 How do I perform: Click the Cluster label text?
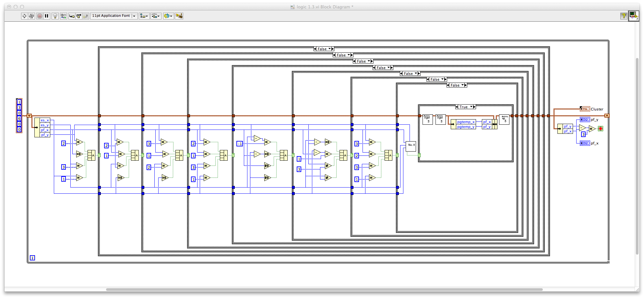point(597,109)
